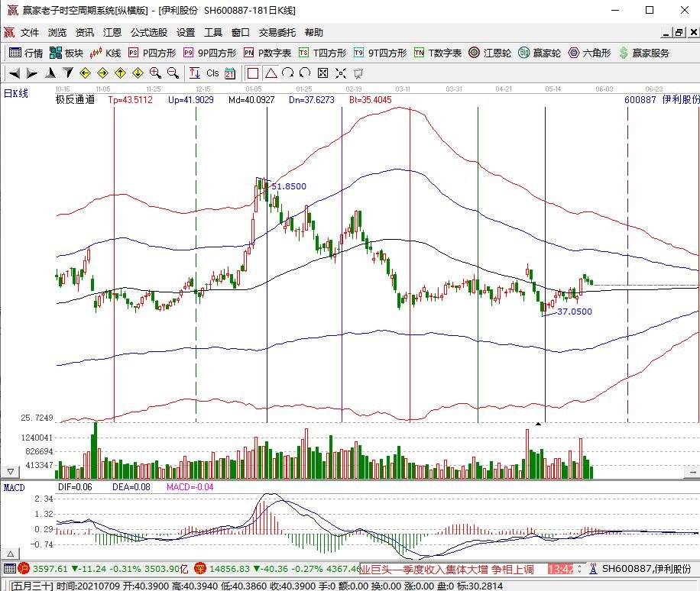Zoom in with the plus magnifier

coord(155,73)
